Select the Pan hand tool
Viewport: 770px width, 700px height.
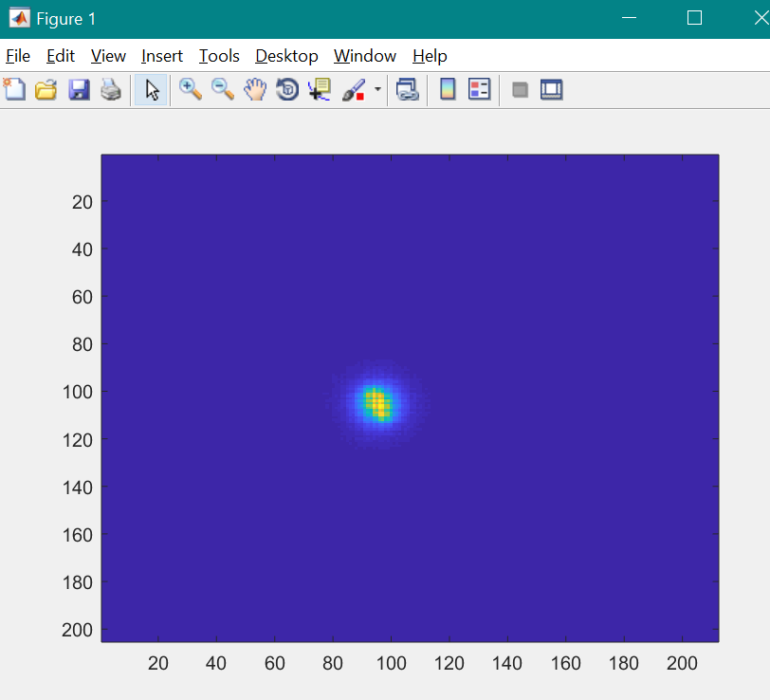click(x=255, y=90)
